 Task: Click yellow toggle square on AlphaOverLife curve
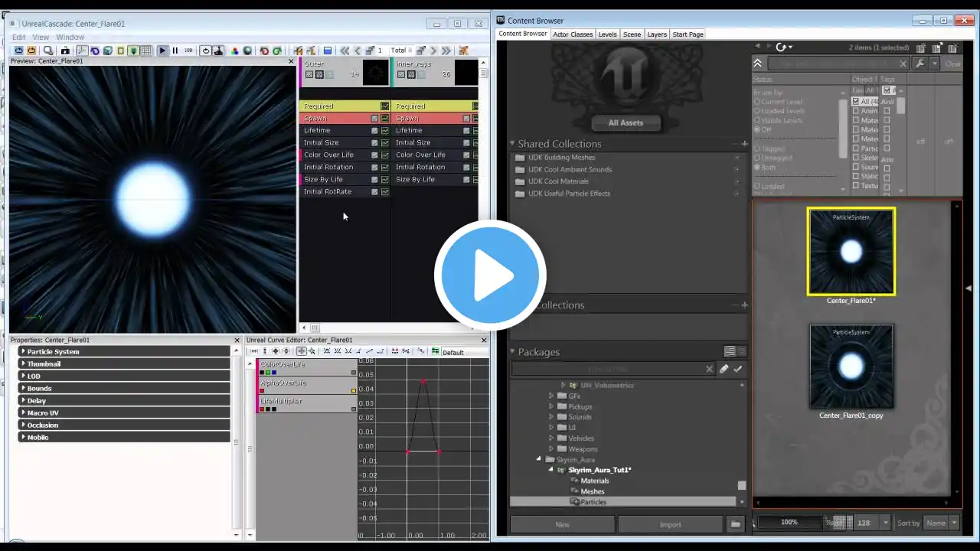coord(354,391)
